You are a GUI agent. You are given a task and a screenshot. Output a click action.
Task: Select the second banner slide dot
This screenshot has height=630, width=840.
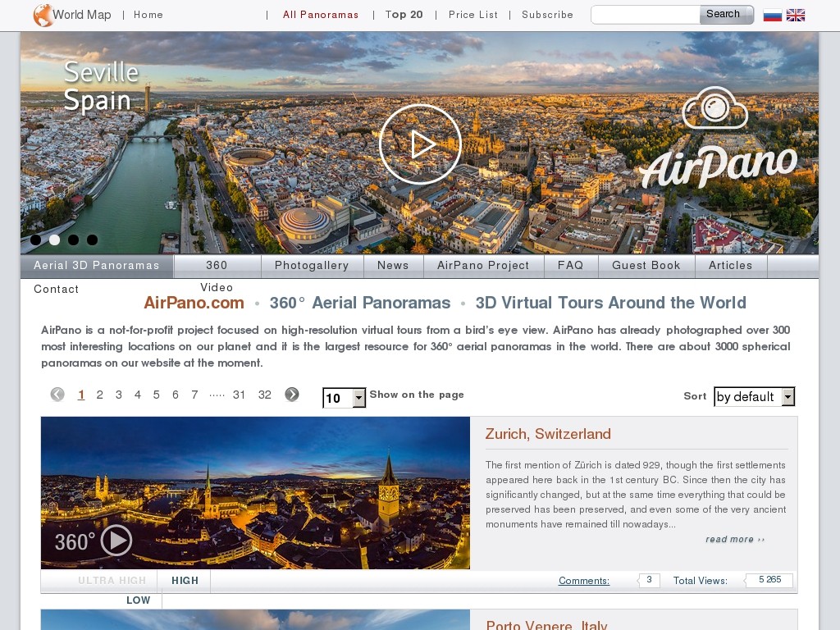[55, 240]
